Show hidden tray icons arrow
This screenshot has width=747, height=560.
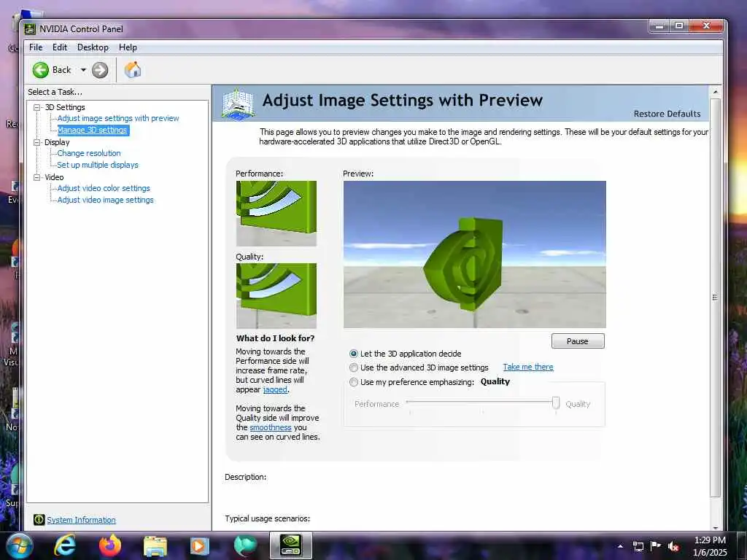(620, 546)
